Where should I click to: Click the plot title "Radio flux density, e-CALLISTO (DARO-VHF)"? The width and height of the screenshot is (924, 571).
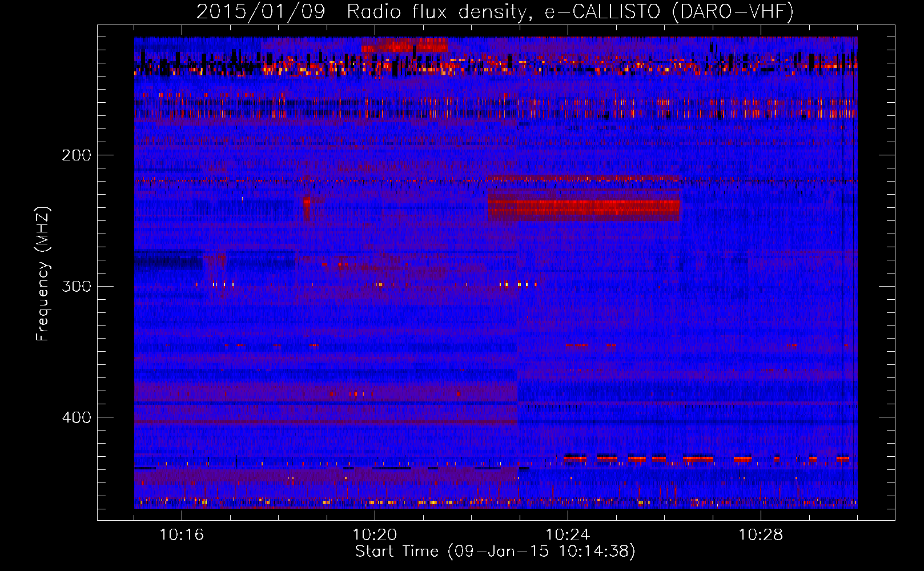[570, 11]
